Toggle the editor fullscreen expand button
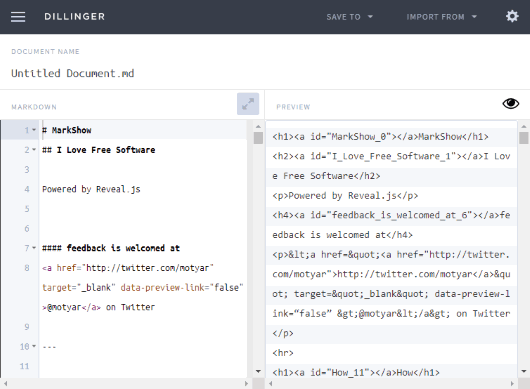This screenshot has height=389, width=530. (x=248, y=104)
